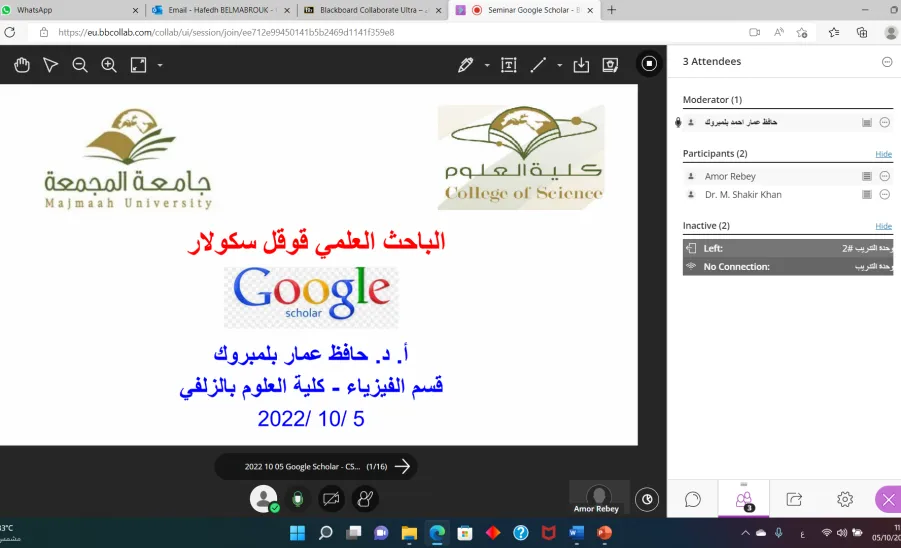Open the browser collections icon

pos(862,33)
